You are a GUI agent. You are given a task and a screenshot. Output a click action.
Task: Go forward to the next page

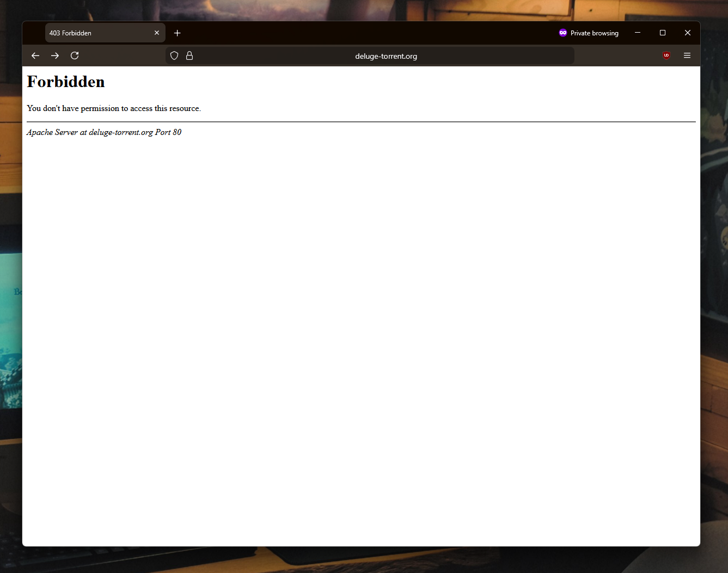[55, 56]
